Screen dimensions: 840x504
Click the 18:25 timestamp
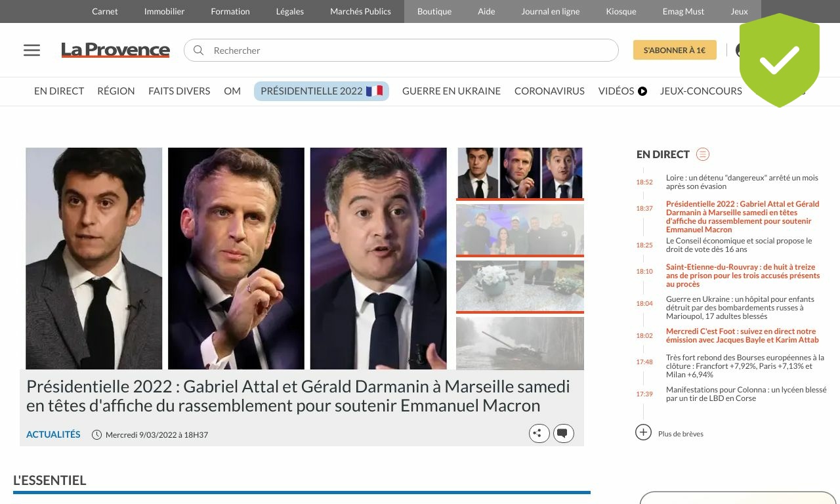pos(644,245)
